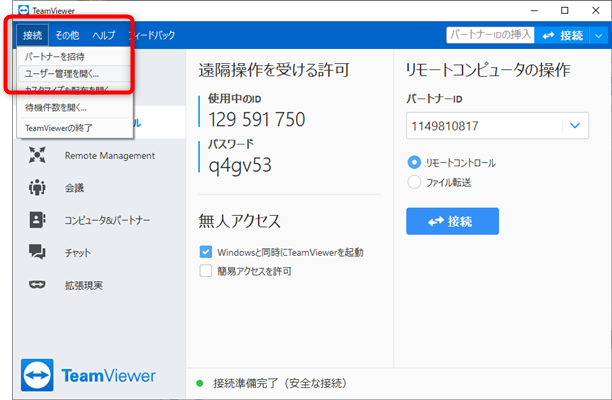Select the リモートコントロール radio button
The image size is (612, 400).
click(x=414, y=162)
